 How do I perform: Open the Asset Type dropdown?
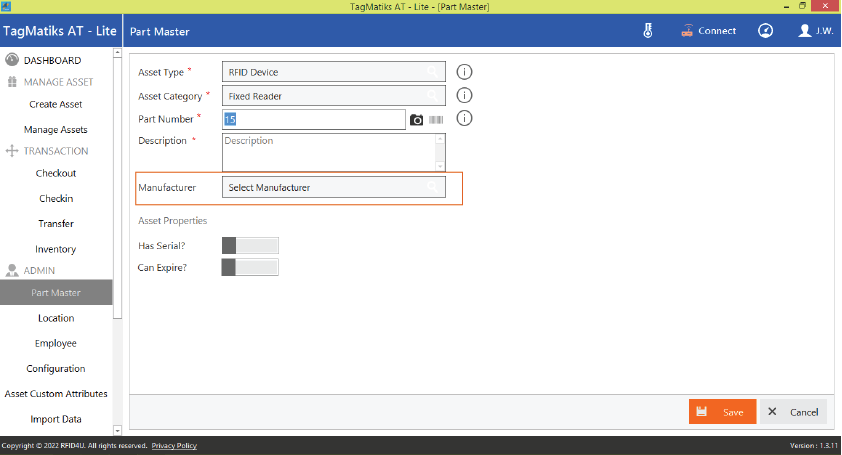click(x=333, y=72)
